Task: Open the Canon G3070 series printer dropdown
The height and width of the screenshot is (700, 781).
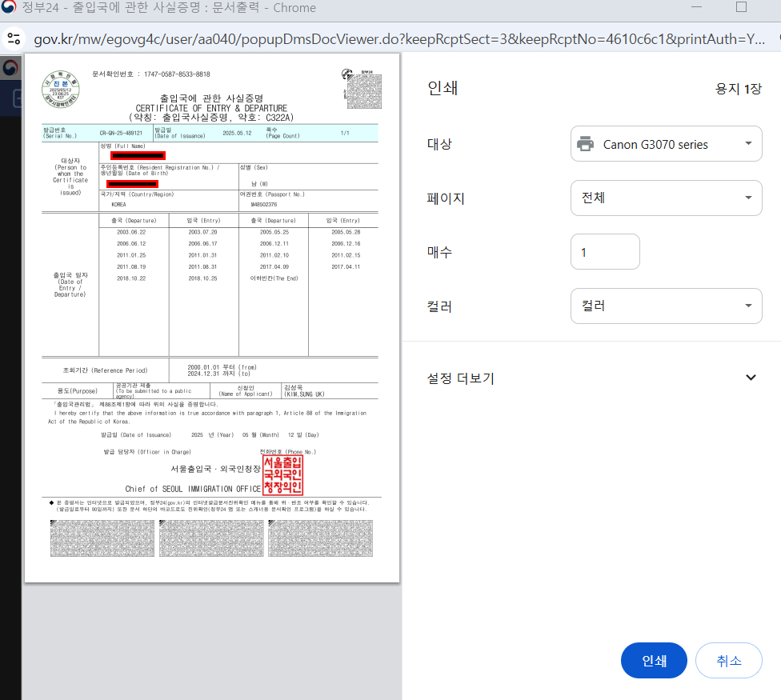Action: pyautogui.click(x=667, y=143)
